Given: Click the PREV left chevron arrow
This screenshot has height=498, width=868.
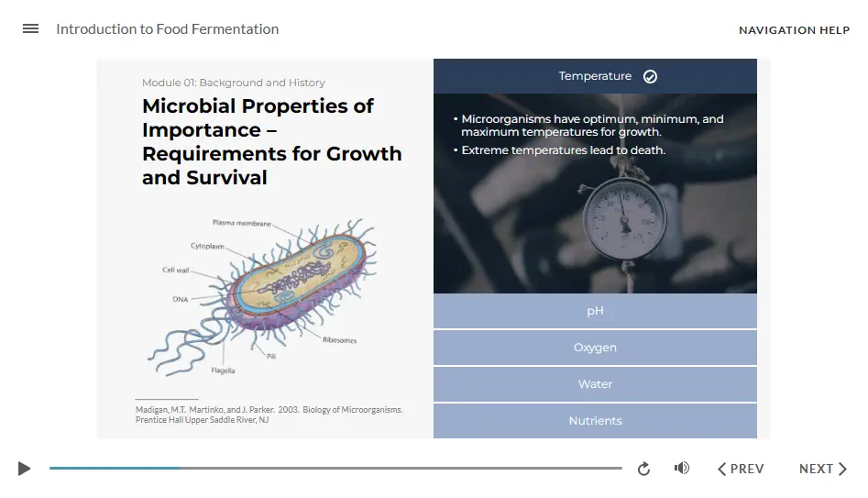Looking at the screenshot, I should tap(722, 469).
